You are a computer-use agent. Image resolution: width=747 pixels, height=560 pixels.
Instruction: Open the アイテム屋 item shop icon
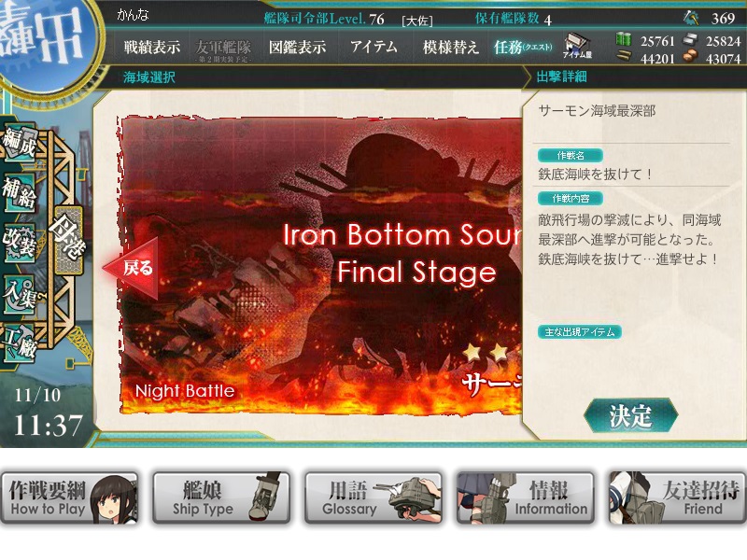[x=577, y=46]
